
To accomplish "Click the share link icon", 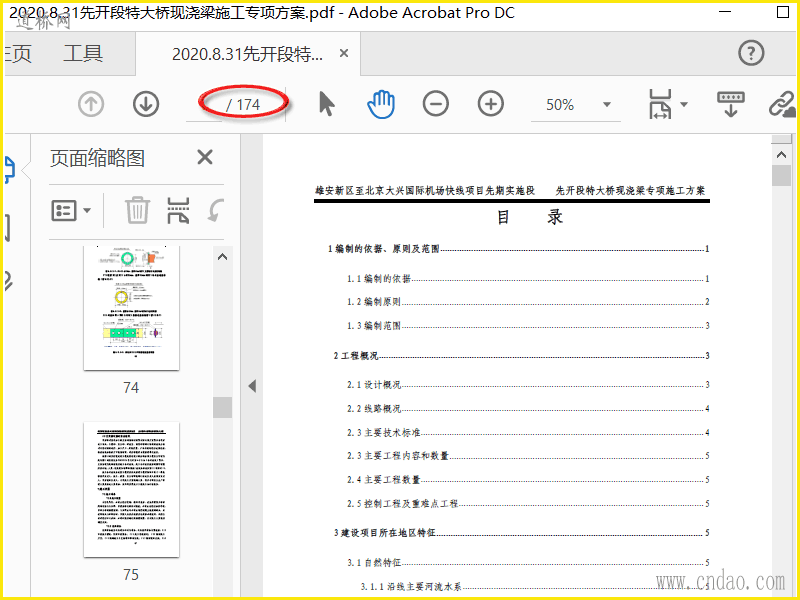I will coord(782,104).
